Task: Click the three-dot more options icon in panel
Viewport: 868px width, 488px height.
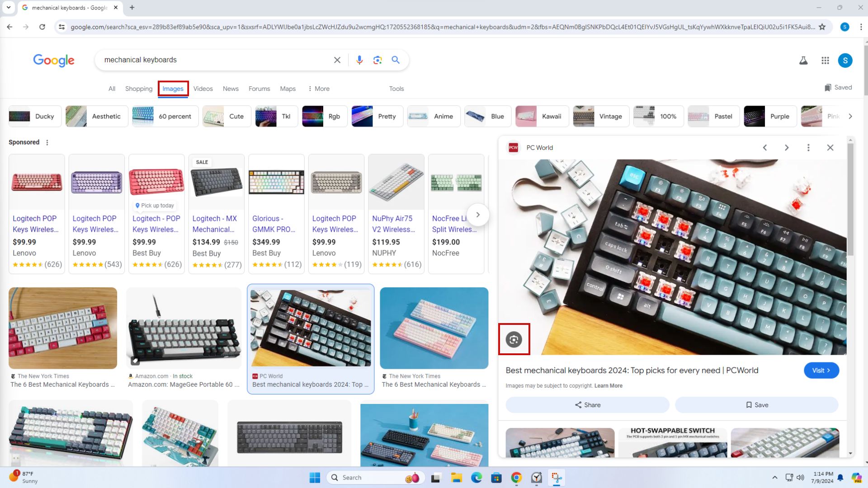Action: (x=808, y=148)
